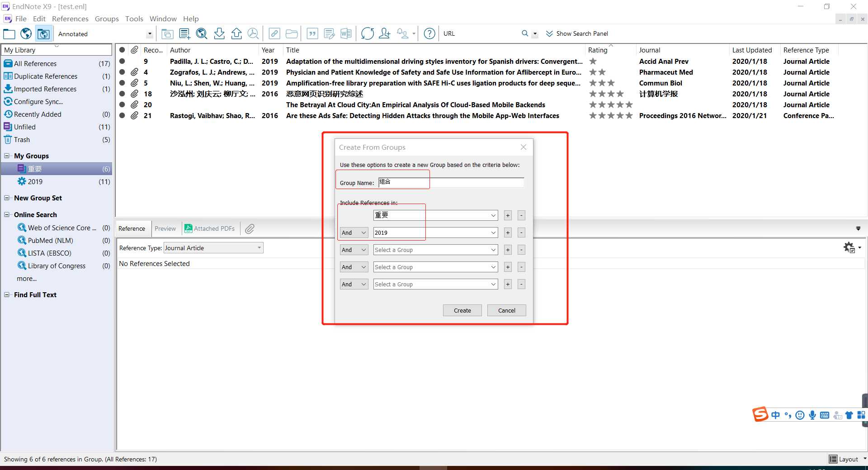The height and width of the screenshot is (470, 868).
Task: Cancel the Create From Groups dialog
Action: (x=507, y=310)
